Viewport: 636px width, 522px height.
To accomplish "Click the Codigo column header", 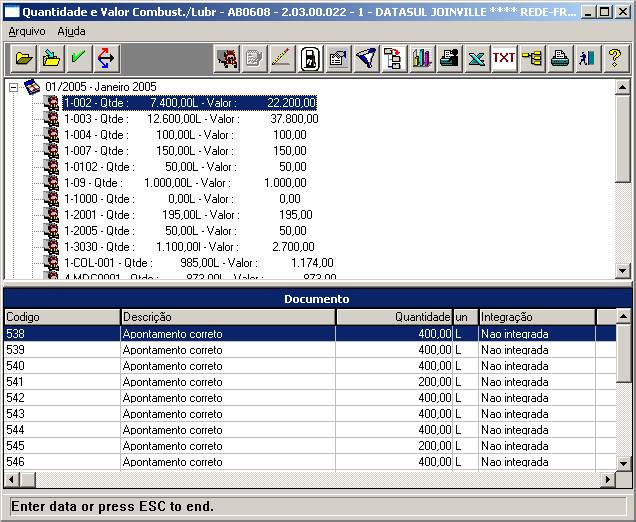I will [x=62, y=317].
